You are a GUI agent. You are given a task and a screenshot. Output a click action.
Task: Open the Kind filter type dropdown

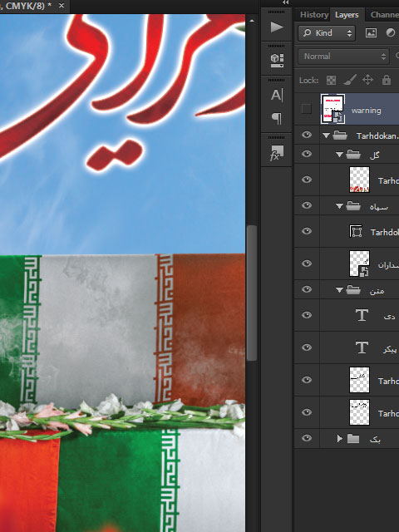click(x=327, y=33)
